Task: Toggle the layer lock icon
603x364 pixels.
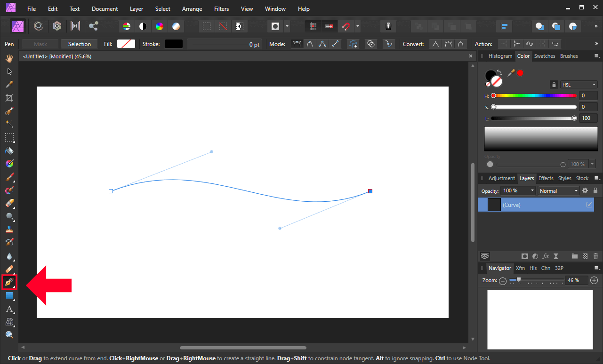Action: (595, 191)
